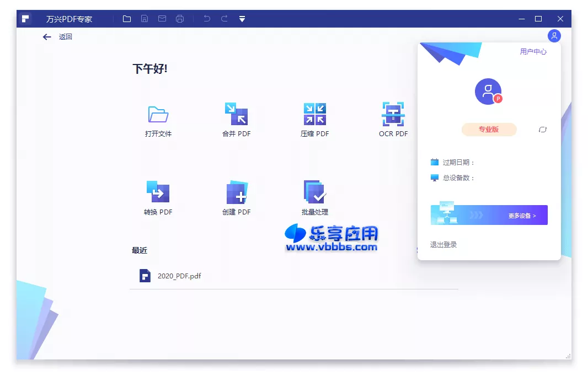Click the 打开文件 open file folder icon
This screenshot has height=376, width=588.
point(158,116)
